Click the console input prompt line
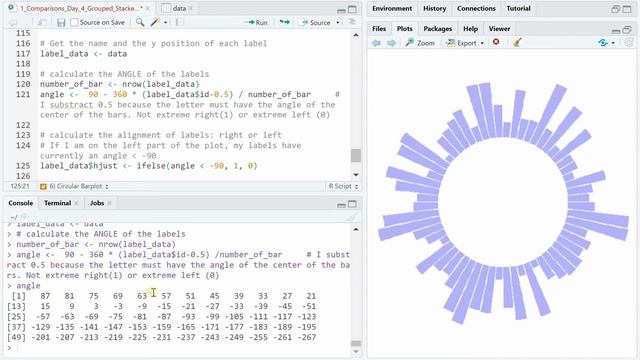The width and height of the screenshot is (640, 360). click(x=178, y=348)
